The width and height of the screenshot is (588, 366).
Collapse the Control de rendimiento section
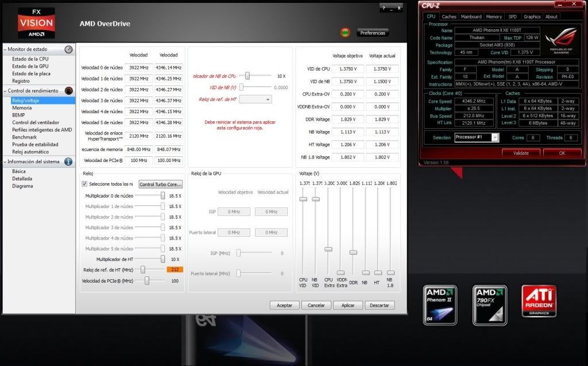pos(5,91)
